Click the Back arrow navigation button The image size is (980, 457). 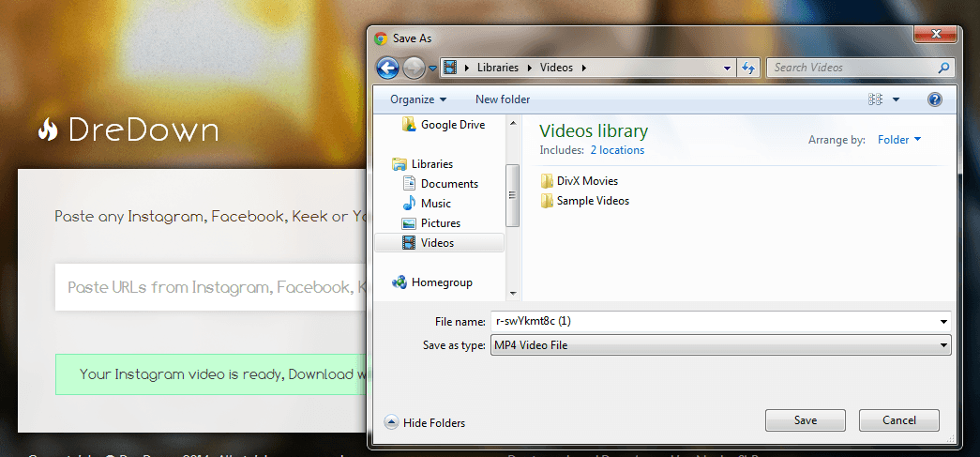(388, 68)
